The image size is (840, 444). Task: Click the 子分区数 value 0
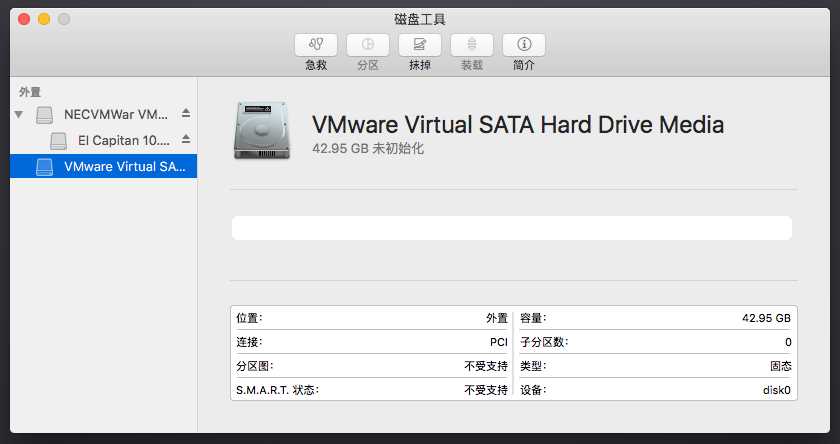(x=788, y=342)
